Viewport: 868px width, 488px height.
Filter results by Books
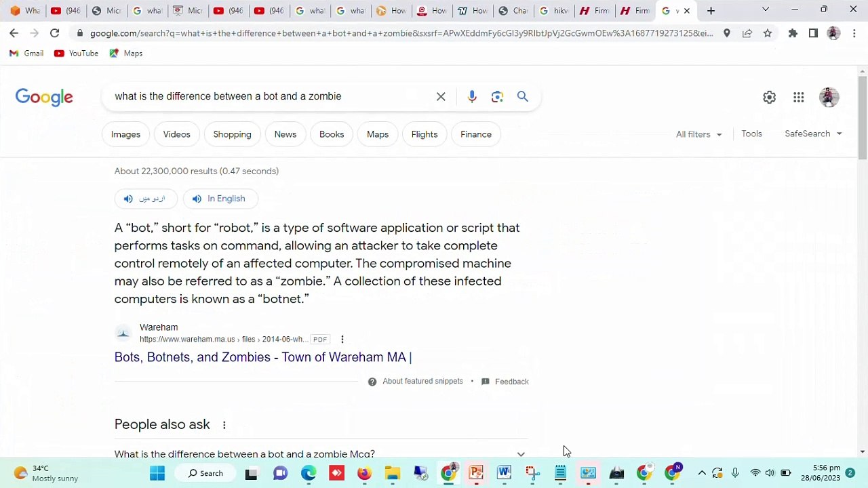[332, 134]
